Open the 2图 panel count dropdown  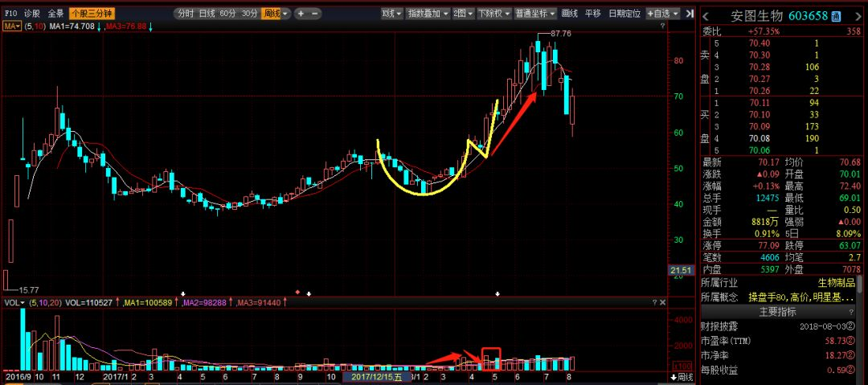coord(463,14)
